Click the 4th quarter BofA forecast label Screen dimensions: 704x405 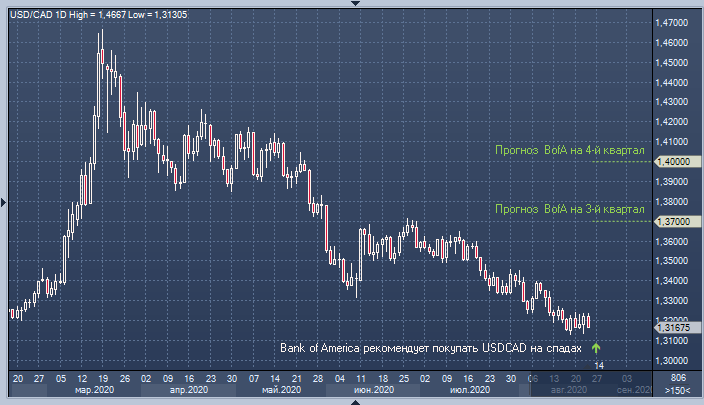568,150
